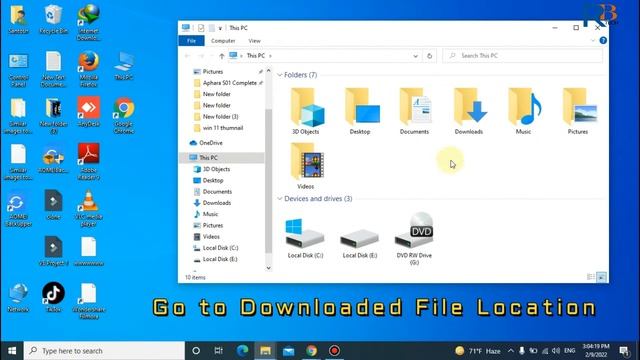This screenshot has height=360, width=640.
Task: Show hidden system tray icons
Action: pos(511,351)
